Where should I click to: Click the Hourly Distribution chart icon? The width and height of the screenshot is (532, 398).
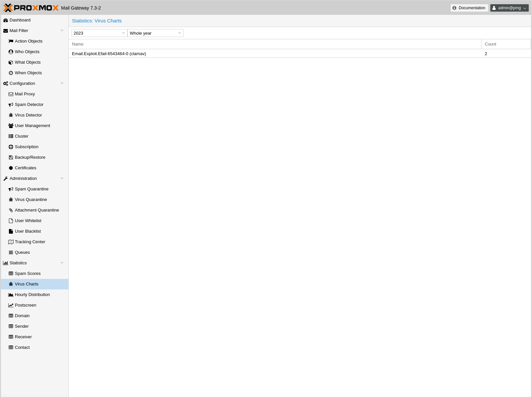click(x=11, y=295)
